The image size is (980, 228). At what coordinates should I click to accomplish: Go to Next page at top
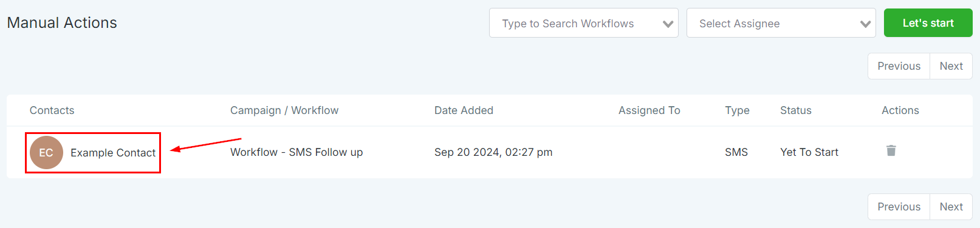pos(951,66)
